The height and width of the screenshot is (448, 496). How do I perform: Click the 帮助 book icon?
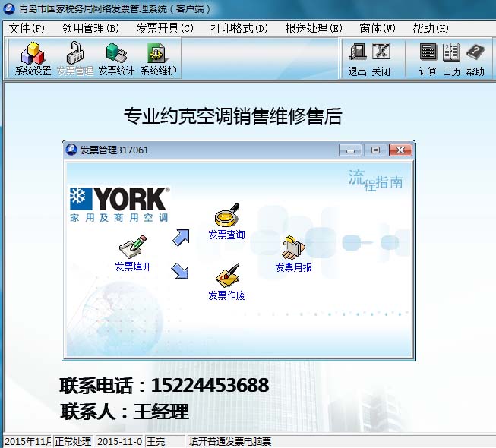pos(475,52)
